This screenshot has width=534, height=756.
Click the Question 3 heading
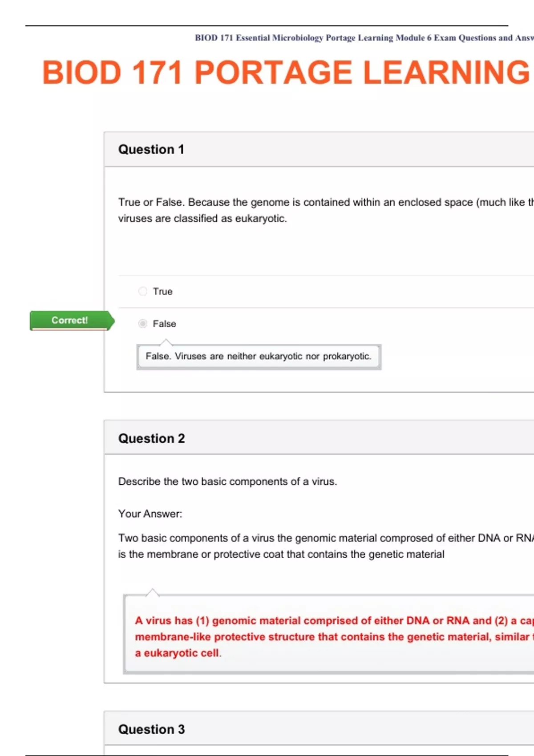pos(151,729)
